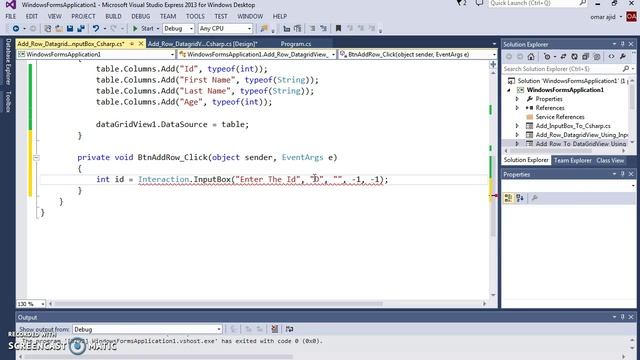
Task: Open the TEAM menu
Action: coord(168,16)
